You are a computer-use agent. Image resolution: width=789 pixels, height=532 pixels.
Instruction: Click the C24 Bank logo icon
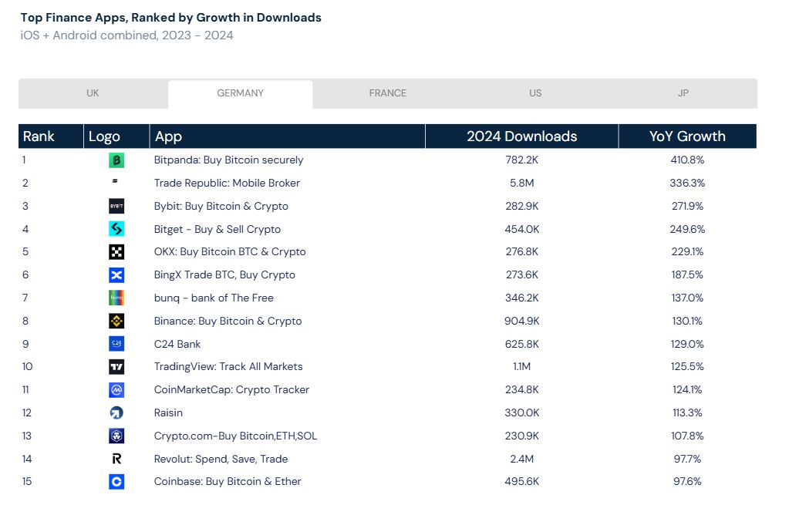[x=116, y=344]
